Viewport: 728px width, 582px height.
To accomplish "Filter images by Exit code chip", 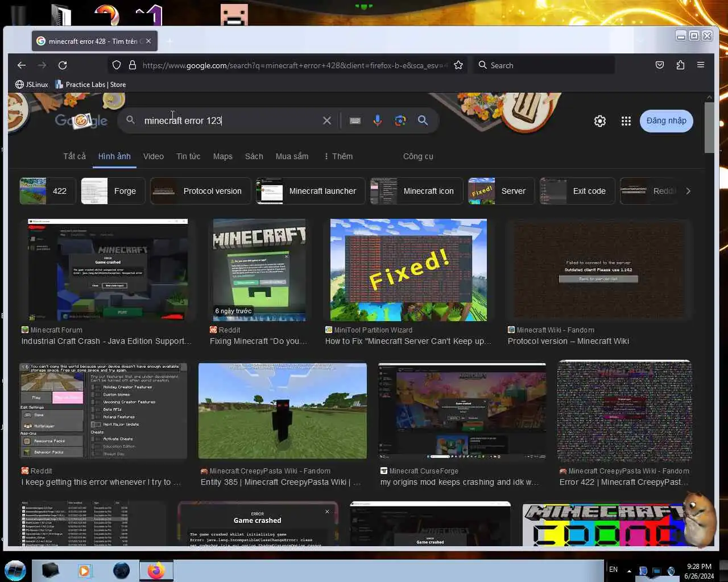I will pos(577,191).
